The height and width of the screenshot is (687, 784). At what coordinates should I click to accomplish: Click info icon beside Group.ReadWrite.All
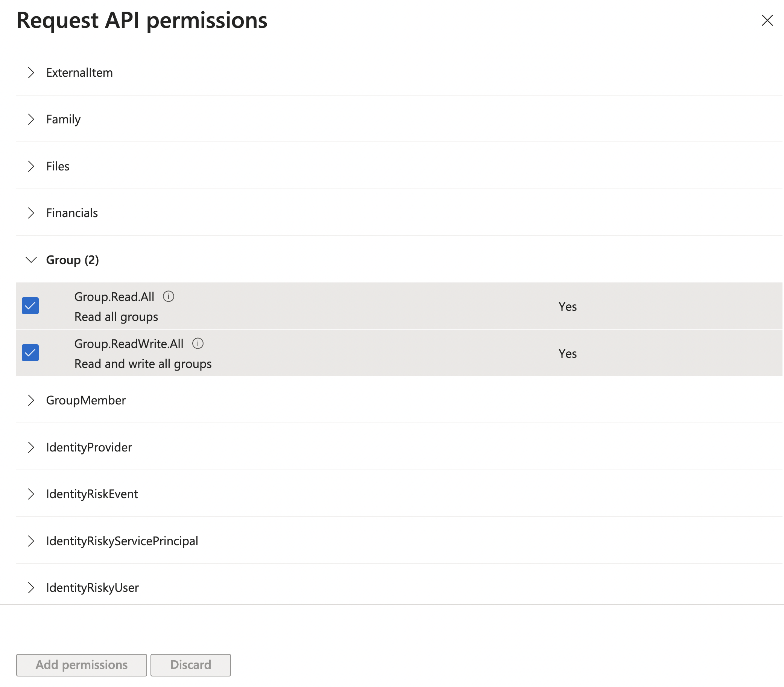(198, 343)
